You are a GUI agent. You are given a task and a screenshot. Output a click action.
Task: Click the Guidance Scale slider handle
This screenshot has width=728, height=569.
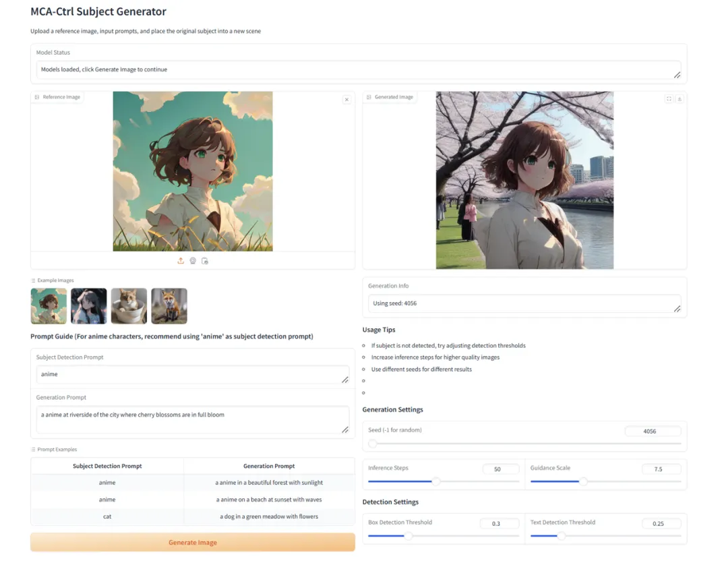pyautogui.click(x=583, y=481)
